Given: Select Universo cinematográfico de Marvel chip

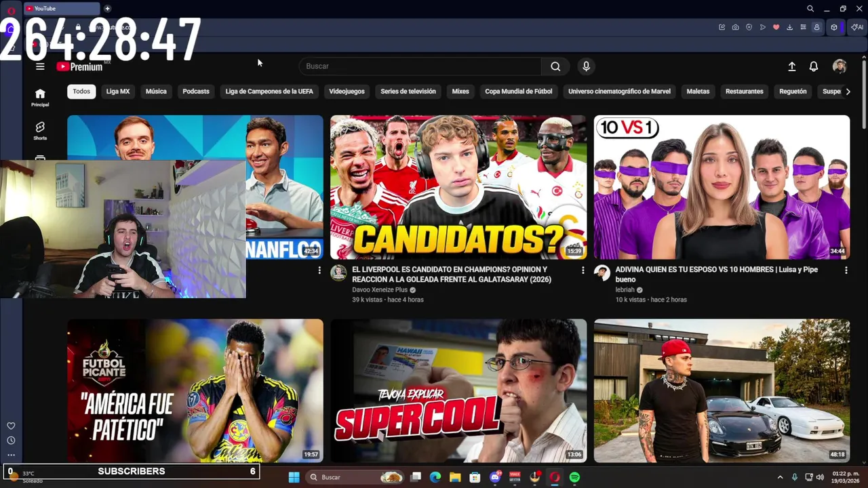Looking at the screenshot, I should pyautogui.click(x=619, y=91).
